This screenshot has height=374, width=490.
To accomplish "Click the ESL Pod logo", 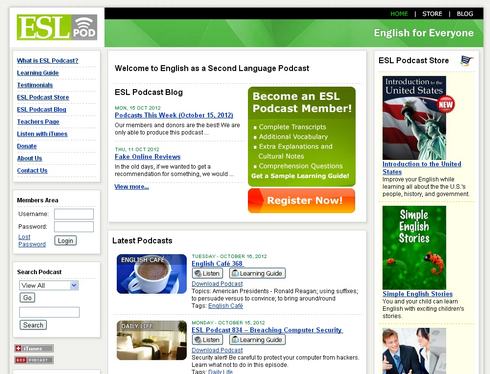I will [x=57, y=27].
